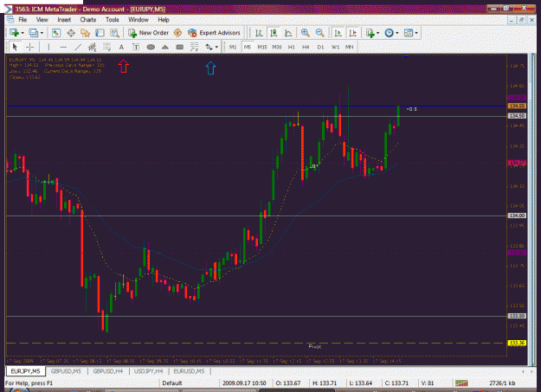541x392 pixels.
Task: Switch timeframe to M1
Action: tap(233, 47)
